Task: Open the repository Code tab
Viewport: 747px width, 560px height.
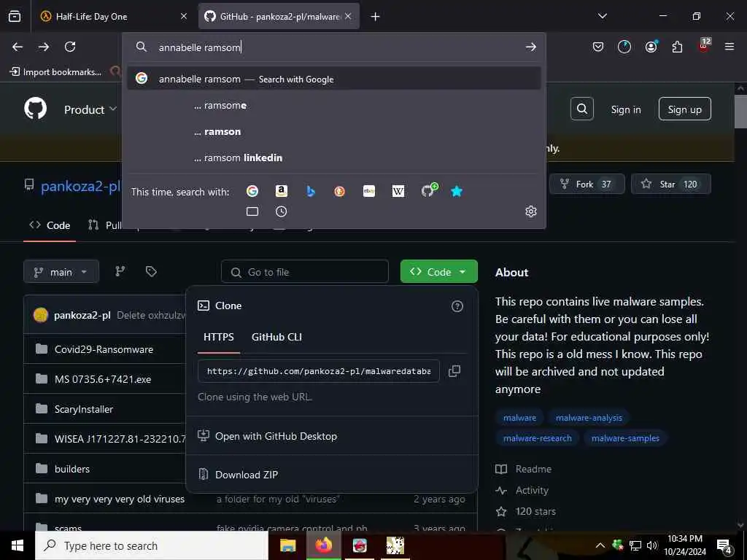Action: [50, 225]
